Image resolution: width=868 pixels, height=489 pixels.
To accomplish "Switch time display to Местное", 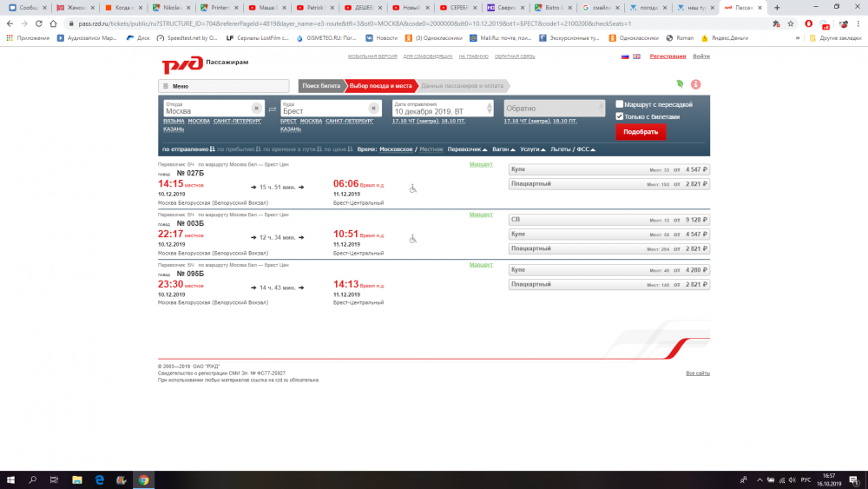I will [x=431, y=149].
